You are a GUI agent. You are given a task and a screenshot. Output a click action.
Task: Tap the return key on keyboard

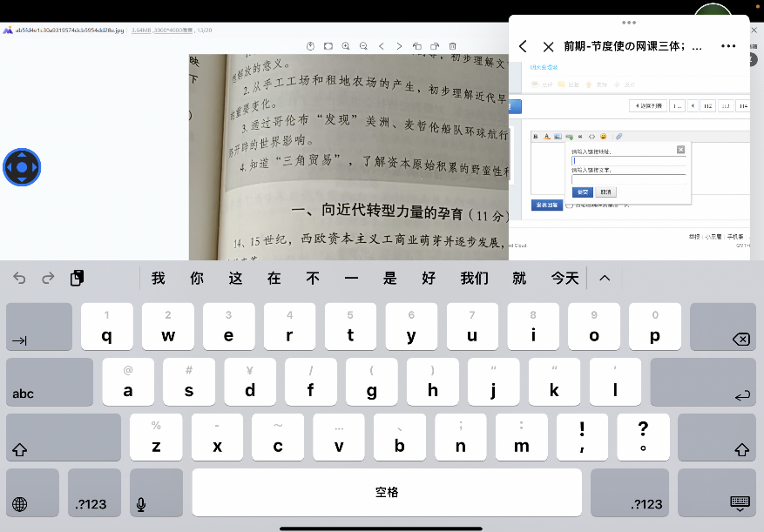click(x=704, y=382)
